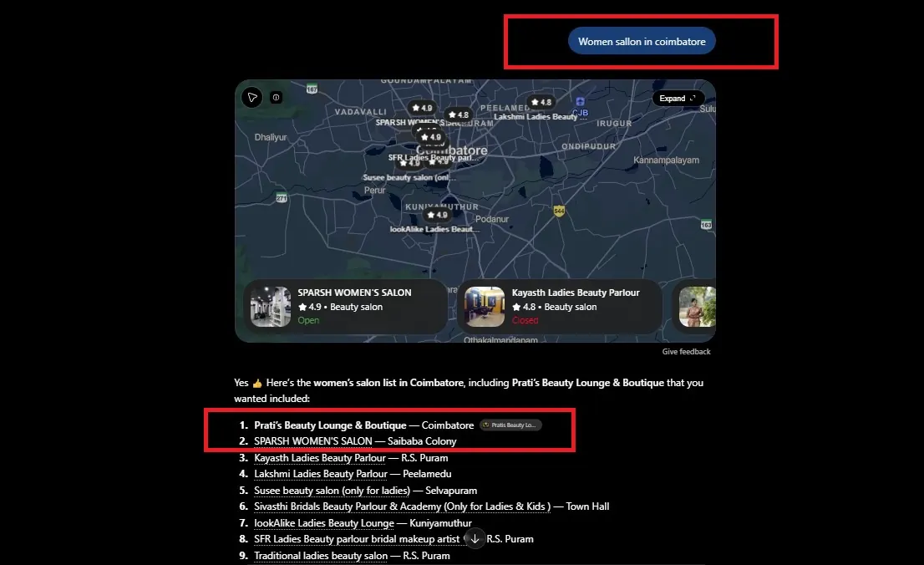Open Lakshmi Ladies Beauty Parlour list link
Viewport: 924px width, 565px height.
(321, 474)
